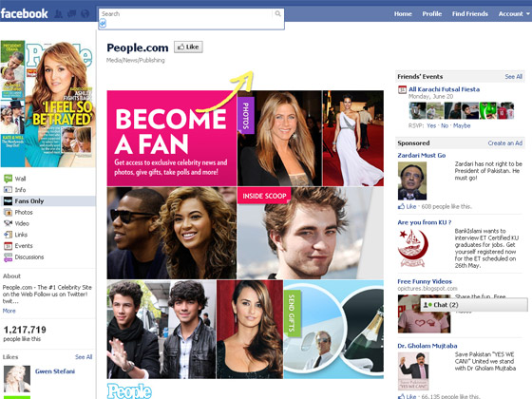This screenshot has height=399, width=532.
Task: Like the People.com page
Action: coord(189,47)
